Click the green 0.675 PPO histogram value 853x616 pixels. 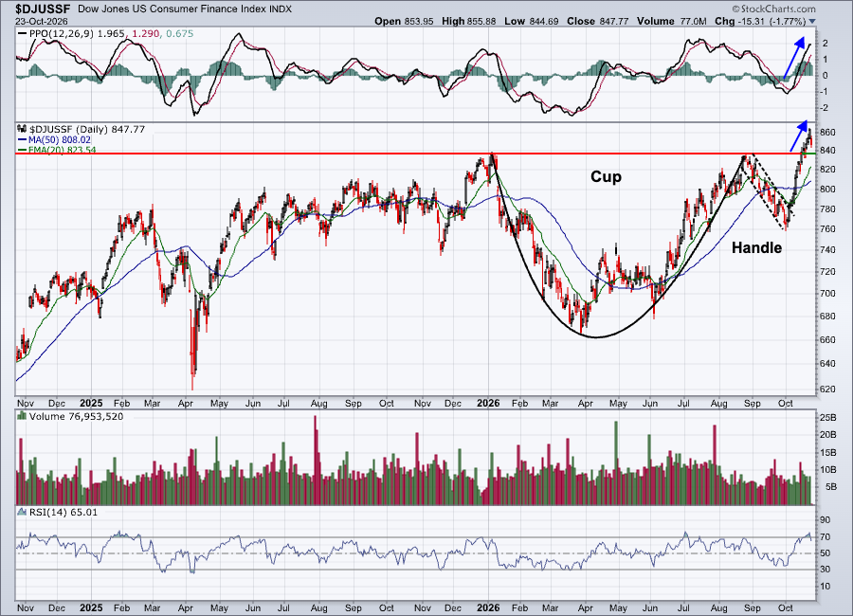pyautogui.click(x=180, y=34)
